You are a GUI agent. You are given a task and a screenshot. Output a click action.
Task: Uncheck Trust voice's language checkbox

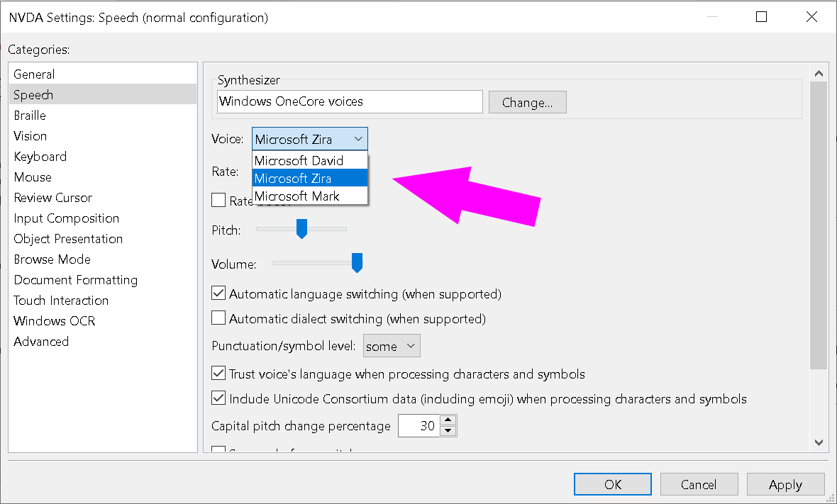coord(218,372)
